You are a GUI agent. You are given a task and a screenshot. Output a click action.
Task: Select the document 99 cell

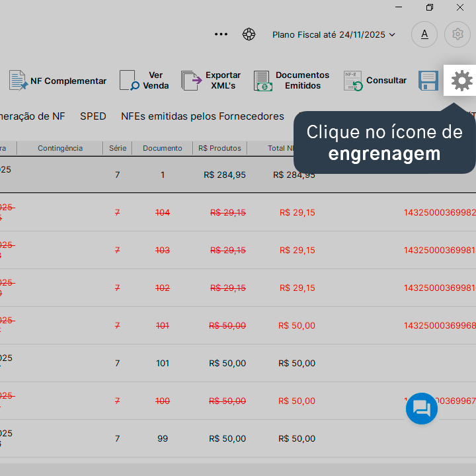(163, 438)
